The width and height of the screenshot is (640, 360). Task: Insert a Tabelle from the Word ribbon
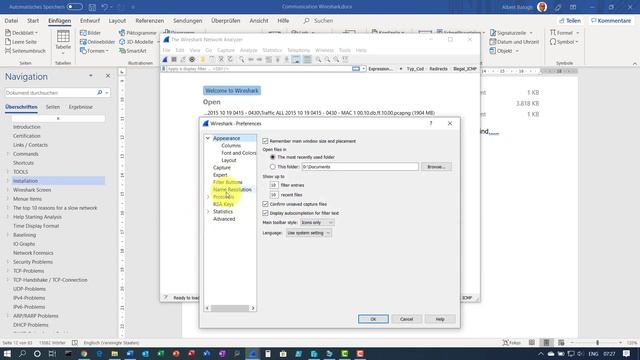point(63,41)
